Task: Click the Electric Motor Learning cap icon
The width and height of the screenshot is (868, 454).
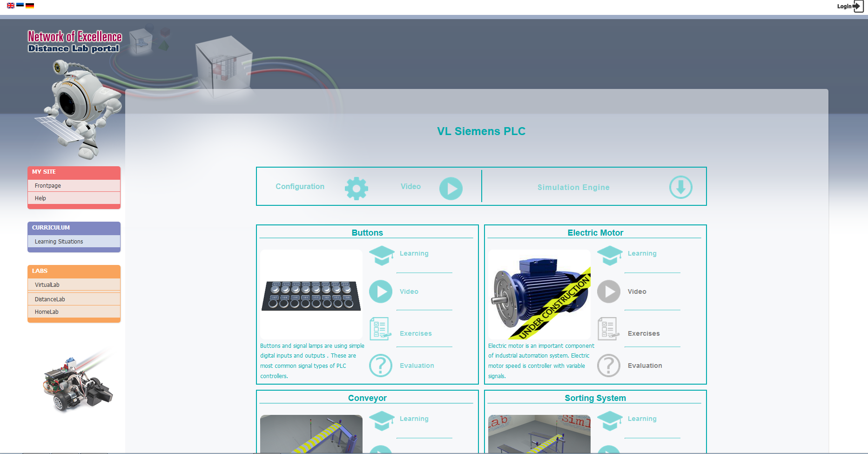Action: (x=610, y=255)
